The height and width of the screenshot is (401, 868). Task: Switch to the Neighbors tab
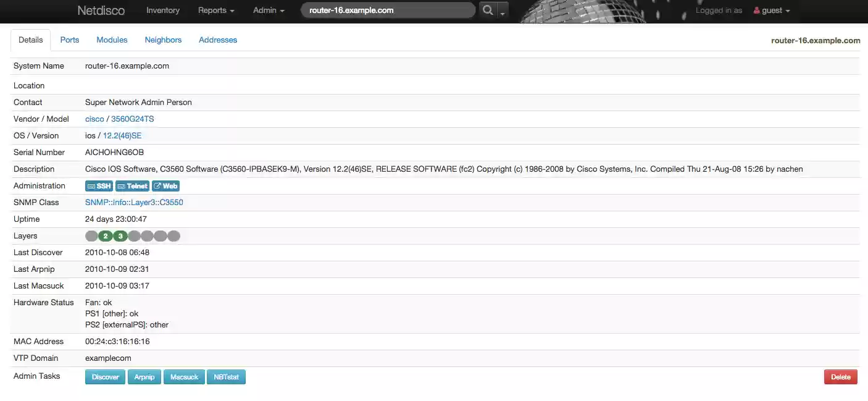tap(163, 40)
